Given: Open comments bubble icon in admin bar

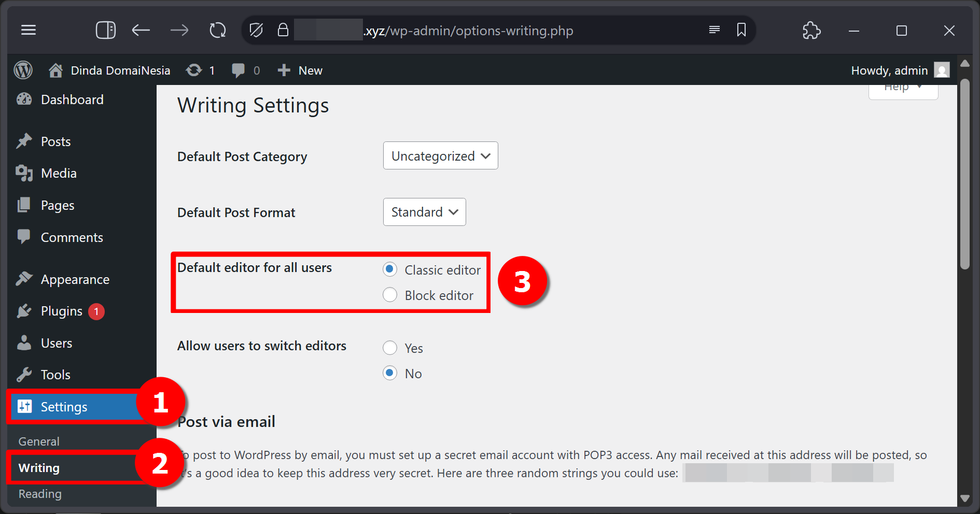Looking at the screenshot, I should click(x=239, y=70).
